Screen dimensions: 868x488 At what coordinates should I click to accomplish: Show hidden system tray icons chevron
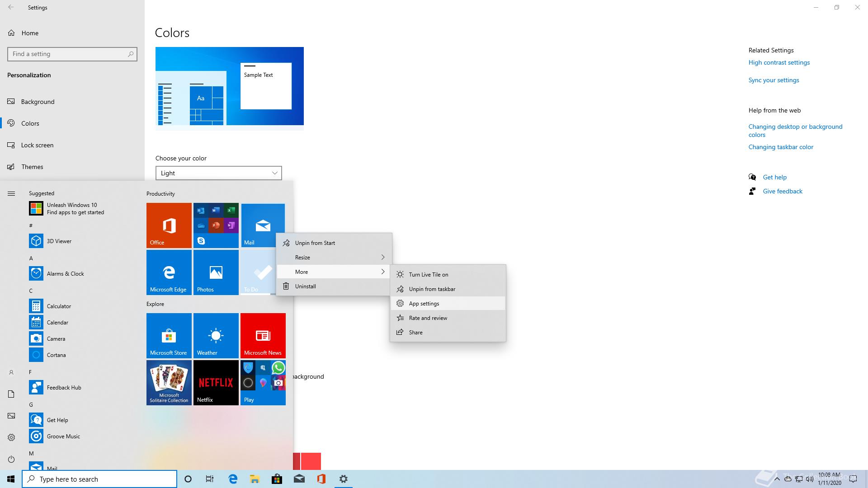click(x=777, y=479)
